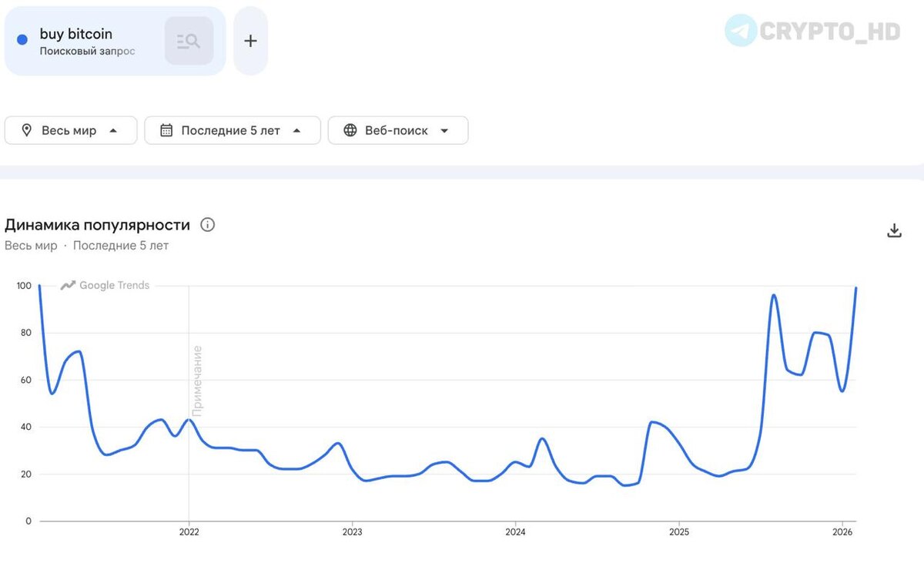The image size is (924, 570).
Task: Click the blue color dot for buy bitcoin
Action: pos(22,39)
